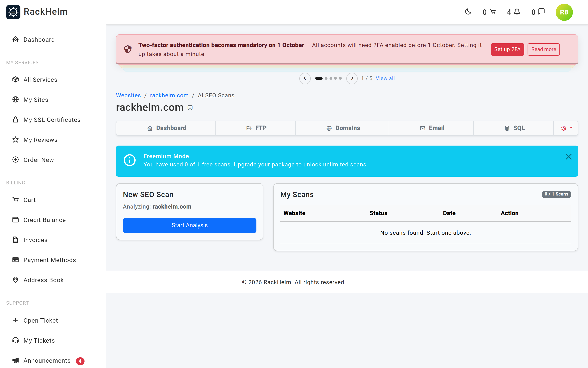Image resolution: width=588 pixels, height=368 pixels.
Task: Click the 0 / 1 Scans badge
Action: tap(556, 194)
